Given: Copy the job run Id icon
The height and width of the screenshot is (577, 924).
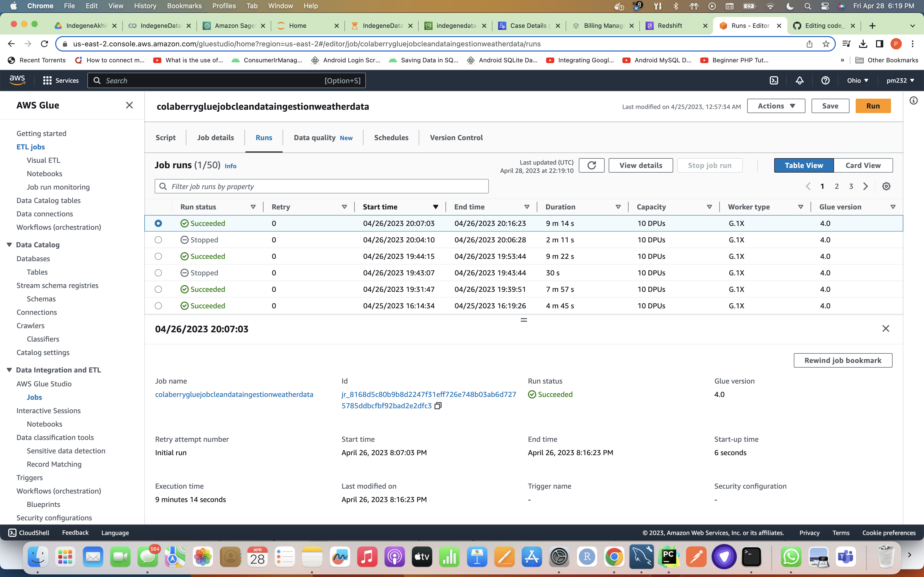Looking at the screenshot, I should pyautogui.click(x=438, y=406).
